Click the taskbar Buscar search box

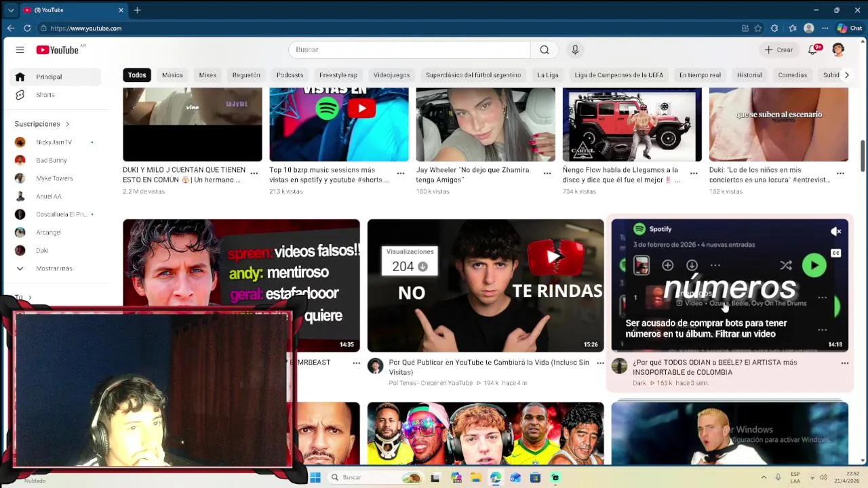coord(375,477)
